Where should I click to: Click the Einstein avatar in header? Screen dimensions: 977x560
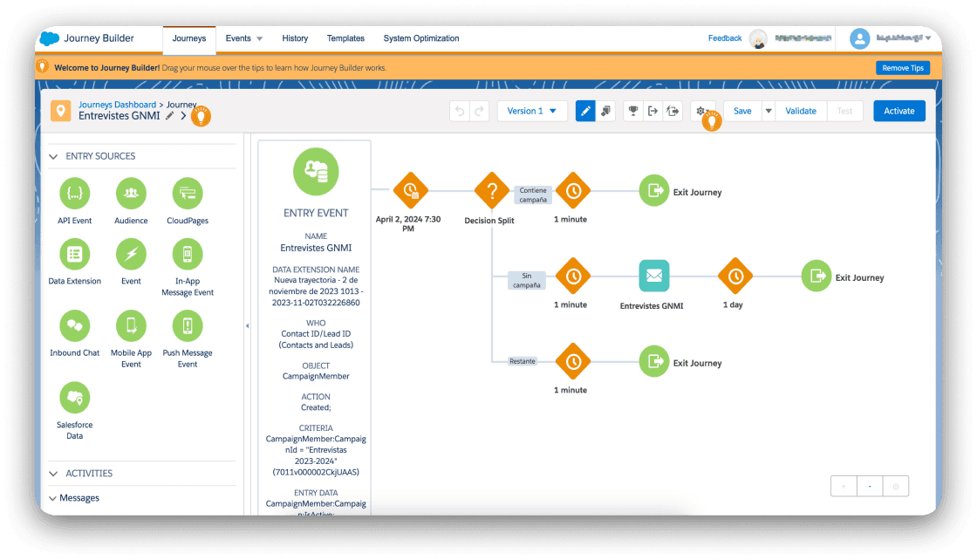(758, 38)
